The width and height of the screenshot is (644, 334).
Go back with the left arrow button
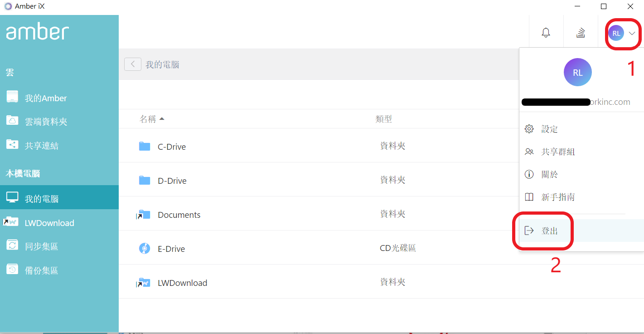click(x=133, y=64)
